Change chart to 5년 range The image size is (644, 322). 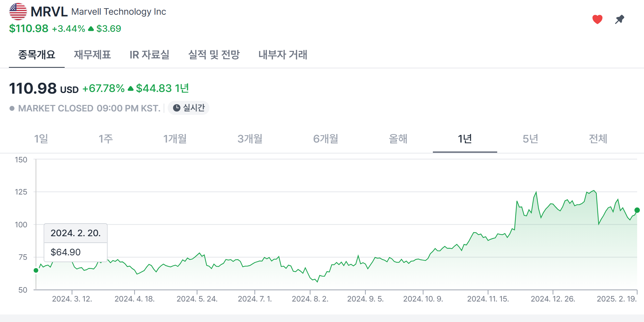coord(530,139)
